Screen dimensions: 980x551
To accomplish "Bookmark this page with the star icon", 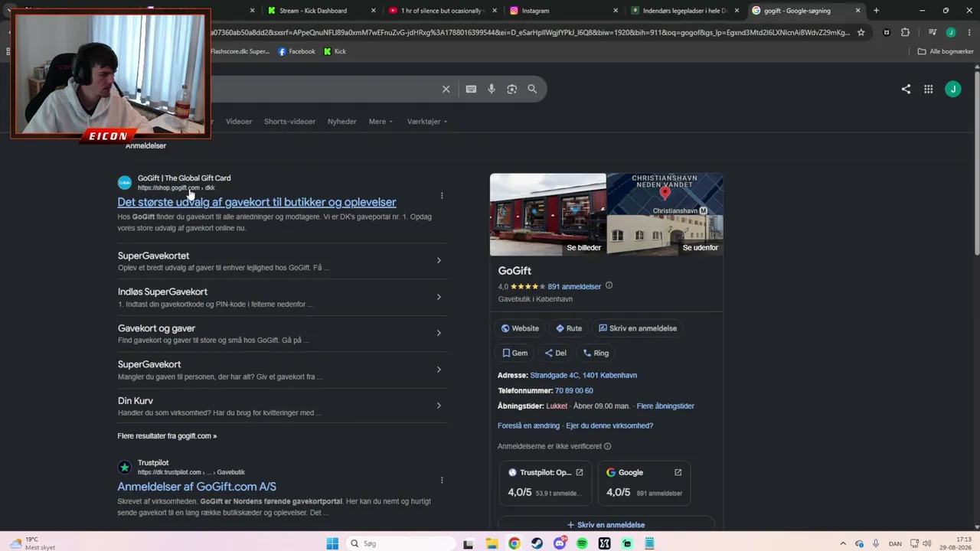I will [x=861, y=32].
